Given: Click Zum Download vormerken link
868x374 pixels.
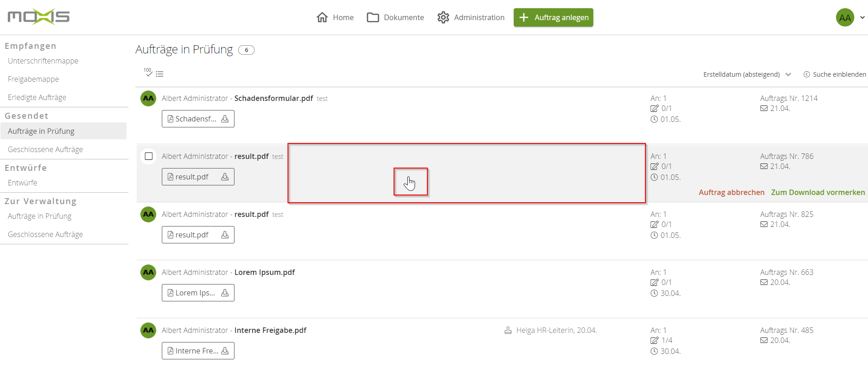Looking at the screenshot, I should point(818,192).
